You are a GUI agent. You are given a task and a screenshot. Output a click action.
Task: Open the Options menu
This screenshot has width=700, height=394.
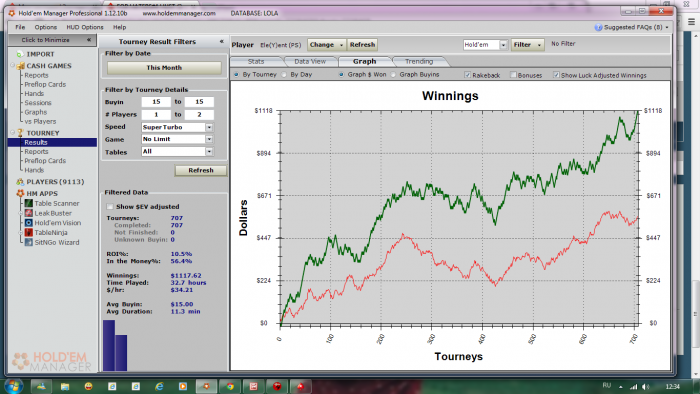click(x=46, y=27)
